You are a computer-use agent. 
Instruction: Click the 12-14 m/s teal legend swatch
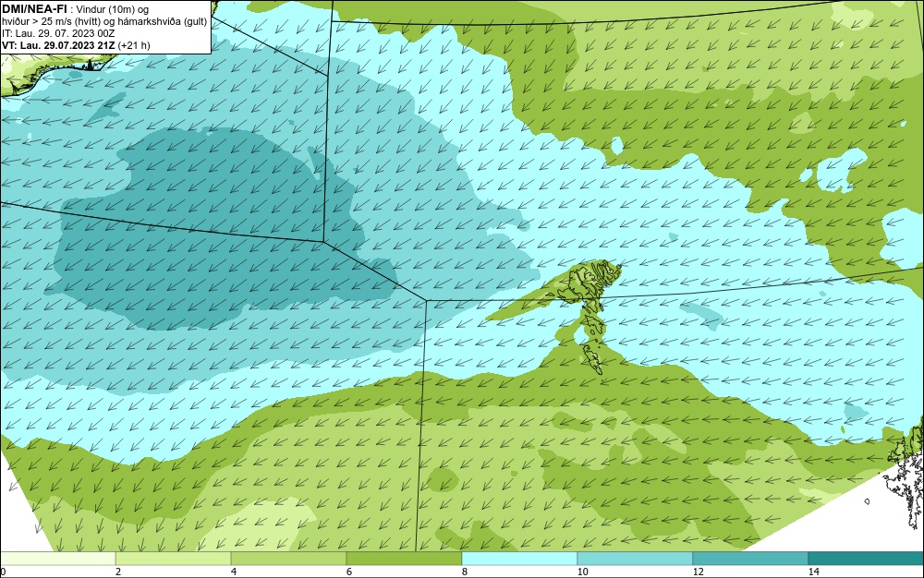750,559
